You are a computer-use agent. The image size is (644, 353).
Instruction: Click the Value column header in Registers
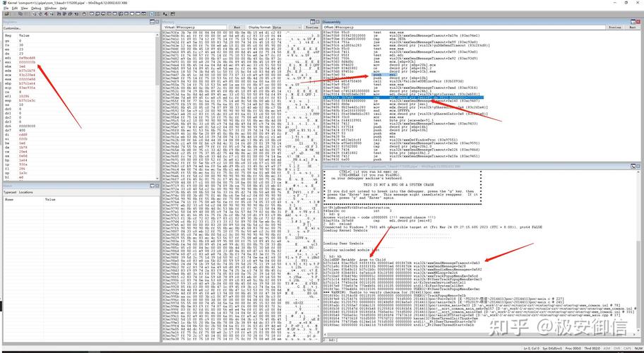pos(24,35)
